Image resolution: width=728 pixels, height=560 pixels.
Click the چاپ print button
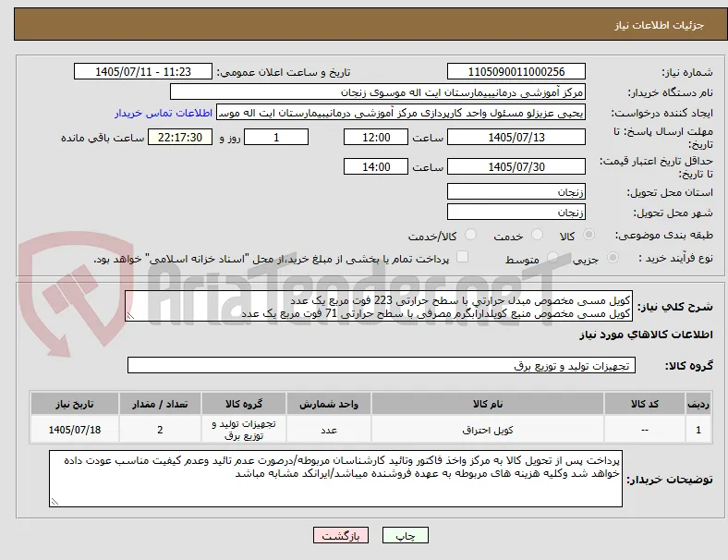click(406, 535)
